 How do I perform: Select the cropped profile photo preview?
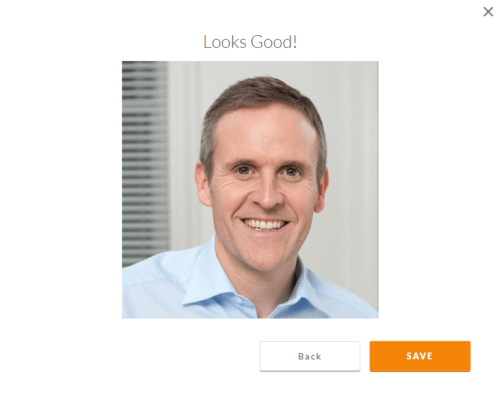pyautogui.click(x=250, y=190)
